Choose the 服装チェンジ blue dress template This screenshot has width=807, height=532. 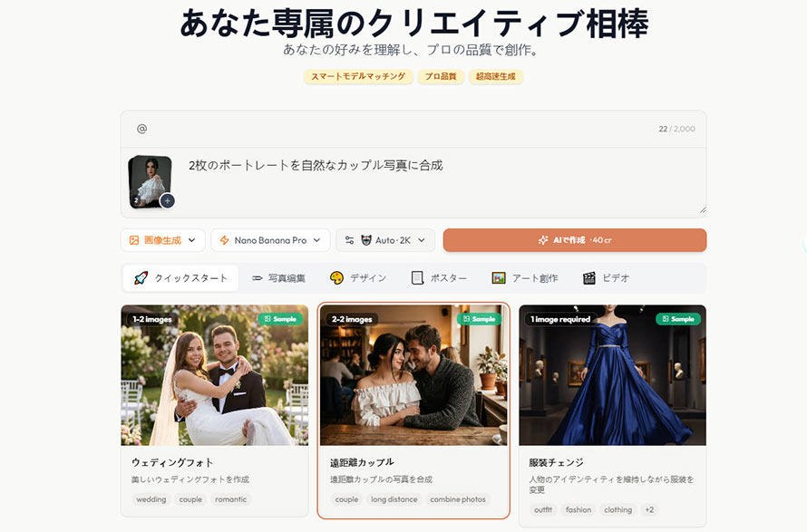612,375
